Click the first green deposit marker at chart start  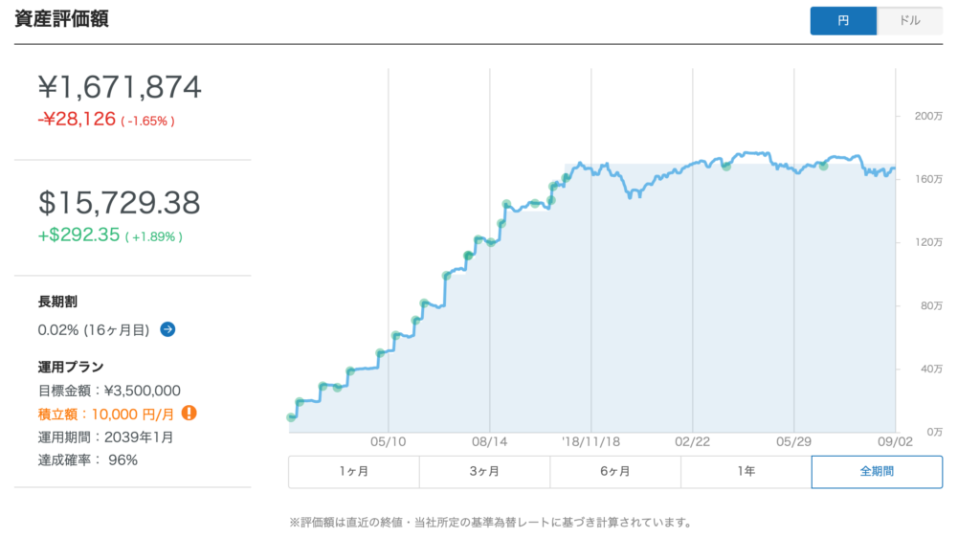point(291,416)
